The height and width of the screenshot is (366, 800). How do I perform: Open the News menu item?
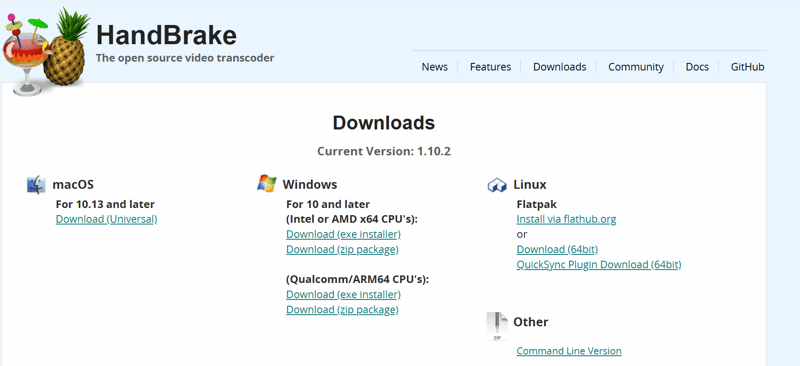[x=435, y=67]
